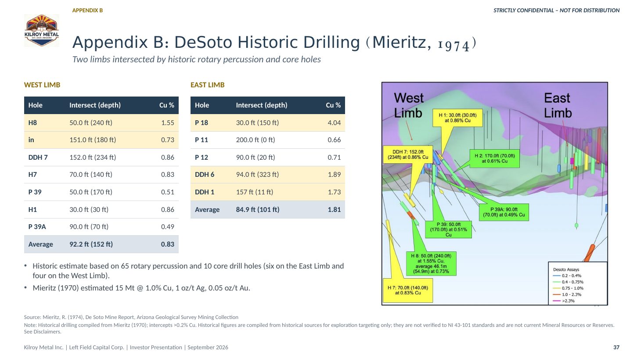The width and height of the screenshot is (644, 362).
Task: Click the yellow 0.75 - 1.0% legend line
Action: point(557,288)
